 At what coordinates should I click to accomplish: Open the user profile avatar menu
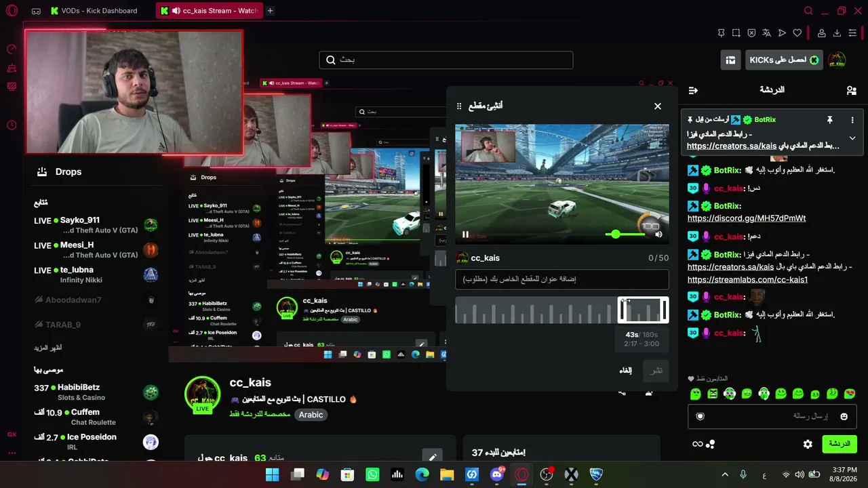[837, 60]
